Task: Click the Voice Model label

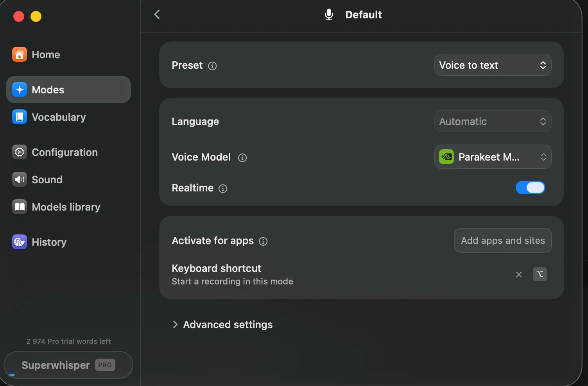Action: (x=201, y=157)
